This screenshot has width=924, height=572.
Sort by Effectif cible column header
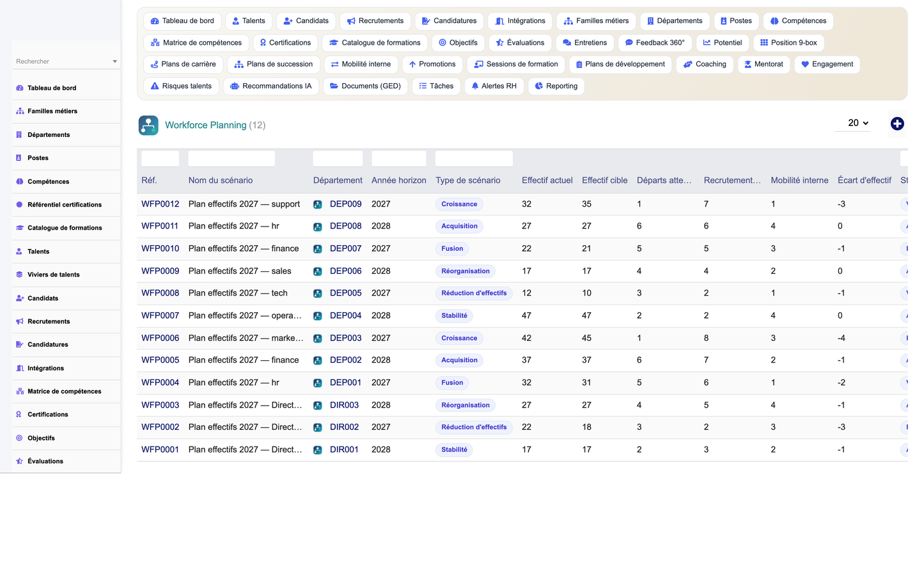(x=605, y=180)
